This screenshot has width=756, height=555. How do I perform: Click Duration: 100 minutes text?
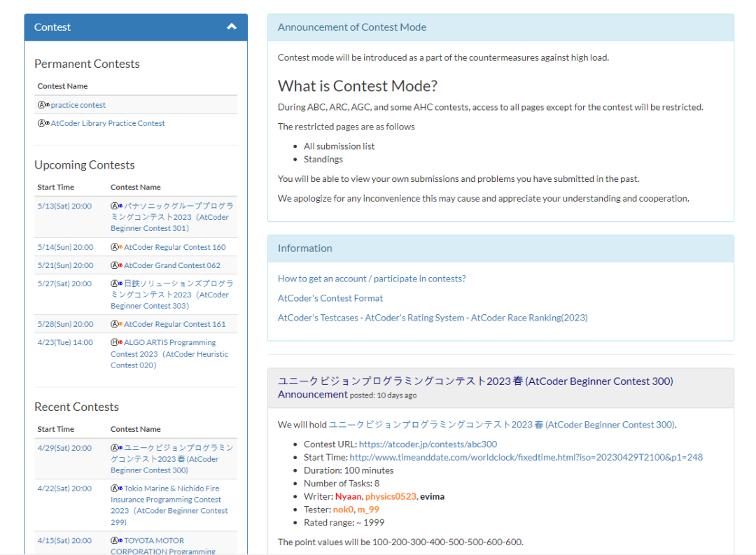pyautogui.click(x=349, y=470)
